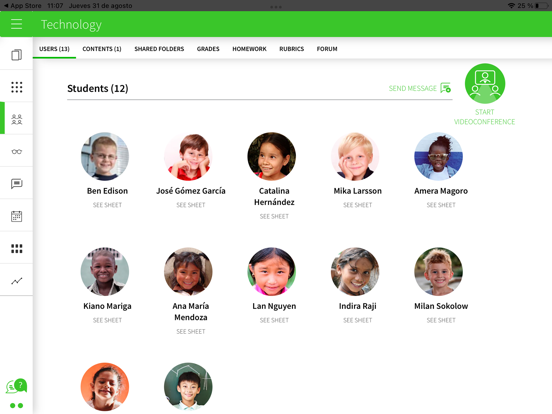This screenshot has width=552, height=414.
Task: Open the hamburger menu
Action: pos(16,24)
